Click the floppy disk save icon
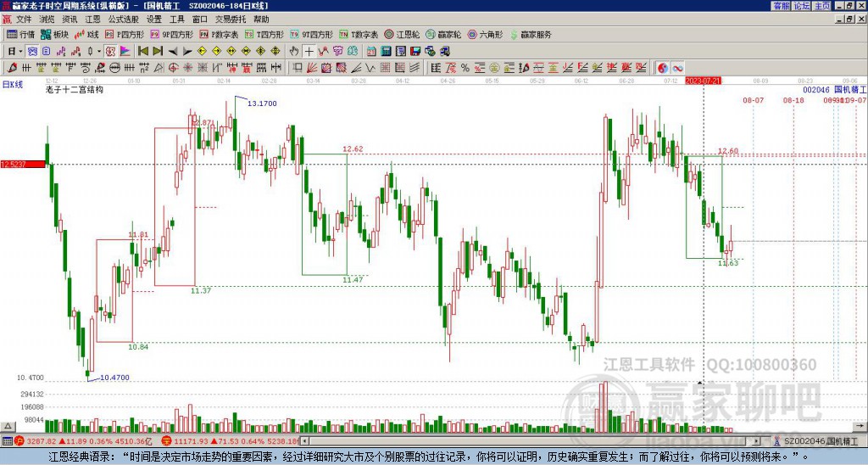Image resolution: width=868 pixels, height=465 pixels. coord(415,51)
